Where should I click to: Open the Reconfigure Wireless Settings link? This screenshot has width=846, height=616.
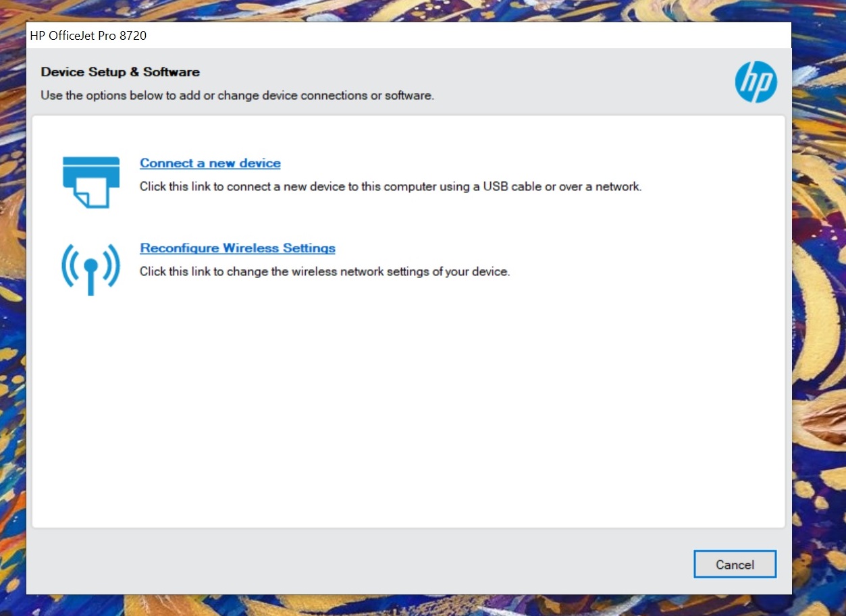(238, 248)
